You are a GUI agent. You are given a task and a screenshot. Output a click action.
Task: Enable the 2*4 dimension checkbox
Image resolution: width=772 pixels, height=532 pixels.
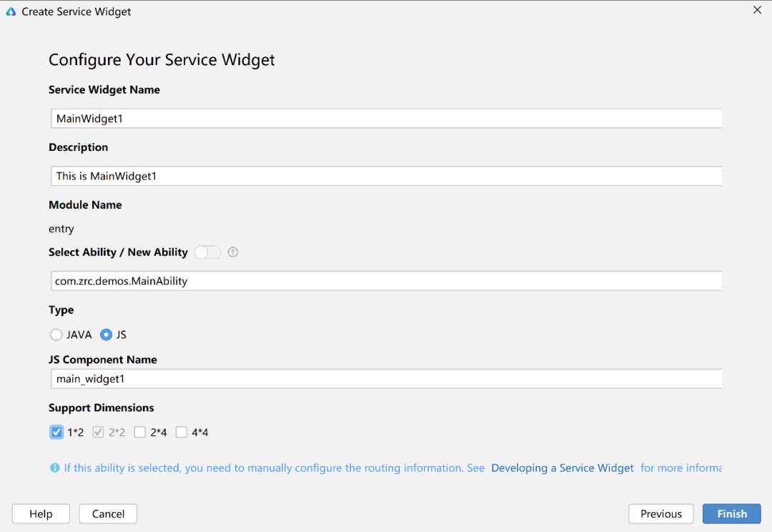(140, 432)
